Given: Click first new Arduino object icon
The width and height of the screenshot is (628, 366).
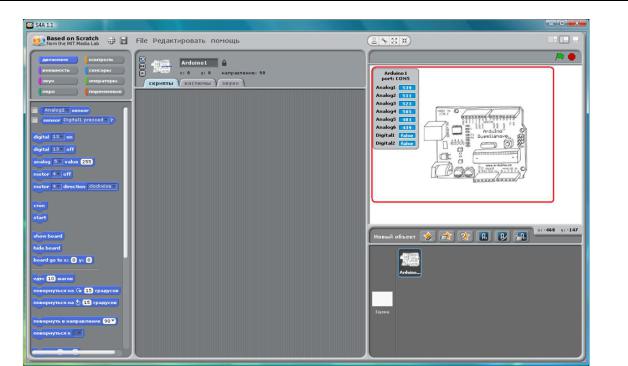Looking at the screenshot, I should (483, 236).
